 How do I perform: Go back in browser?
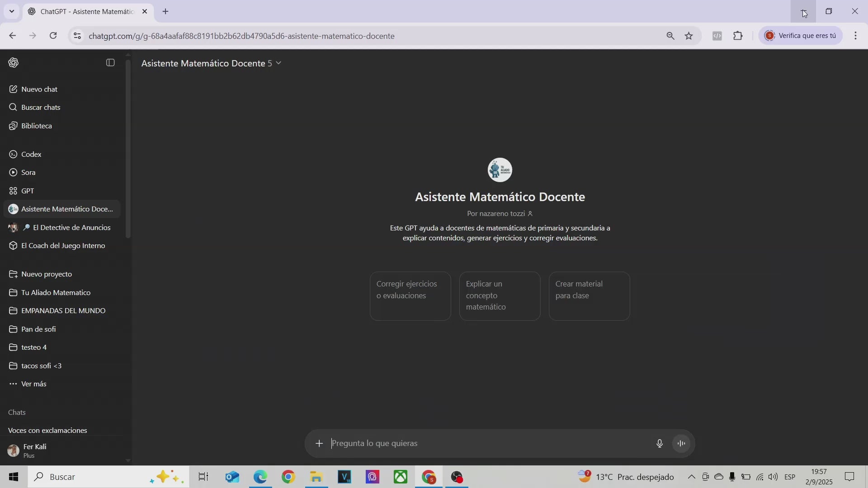(12, 36)
